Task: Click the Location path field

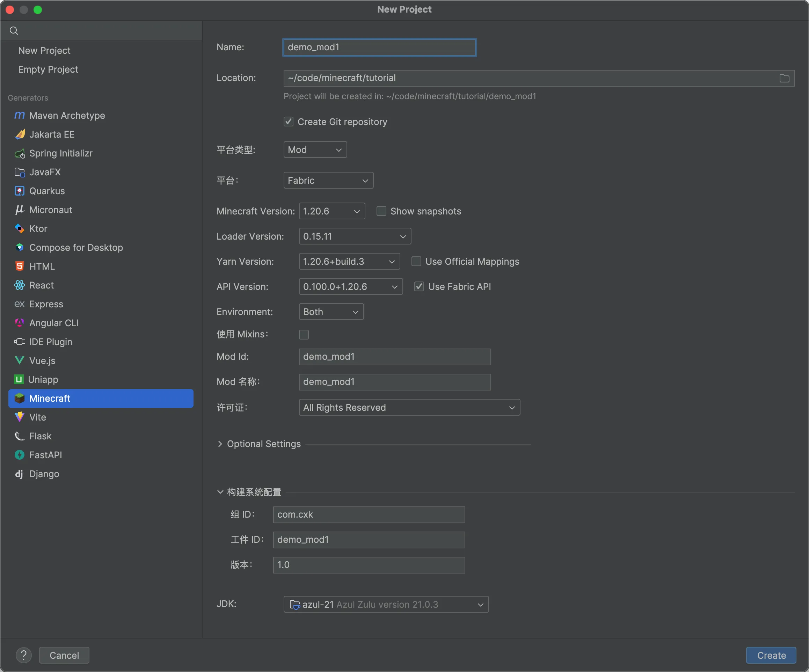Action: coord(539,78)
